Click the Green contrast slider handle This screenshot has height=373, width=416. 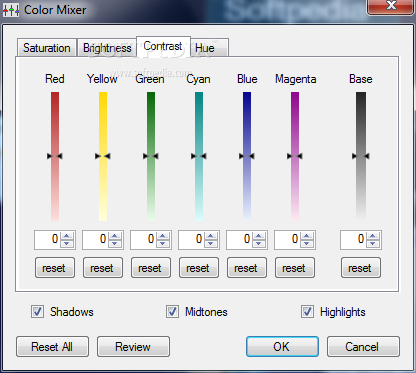tap(151, 156)
